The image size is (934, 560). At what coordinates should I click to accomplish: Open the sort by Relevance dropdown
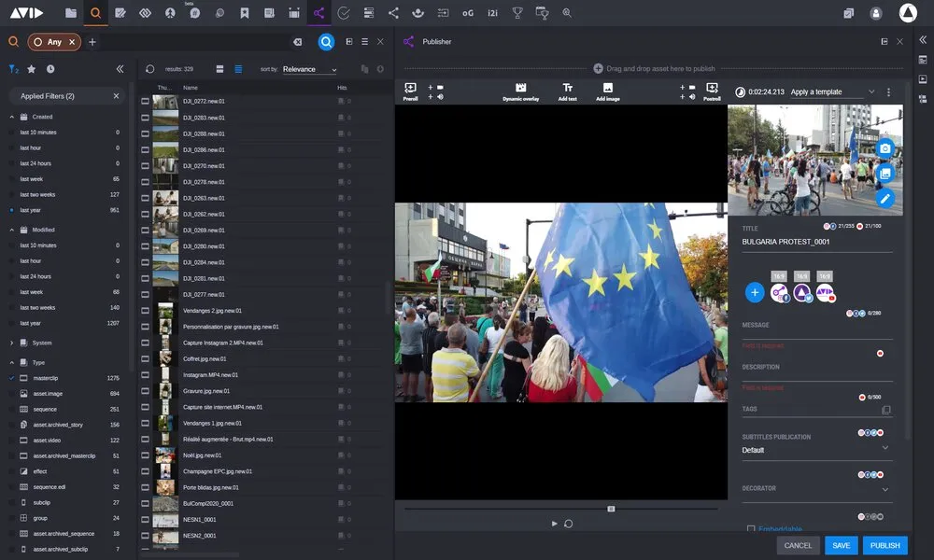tap(310, 69)
